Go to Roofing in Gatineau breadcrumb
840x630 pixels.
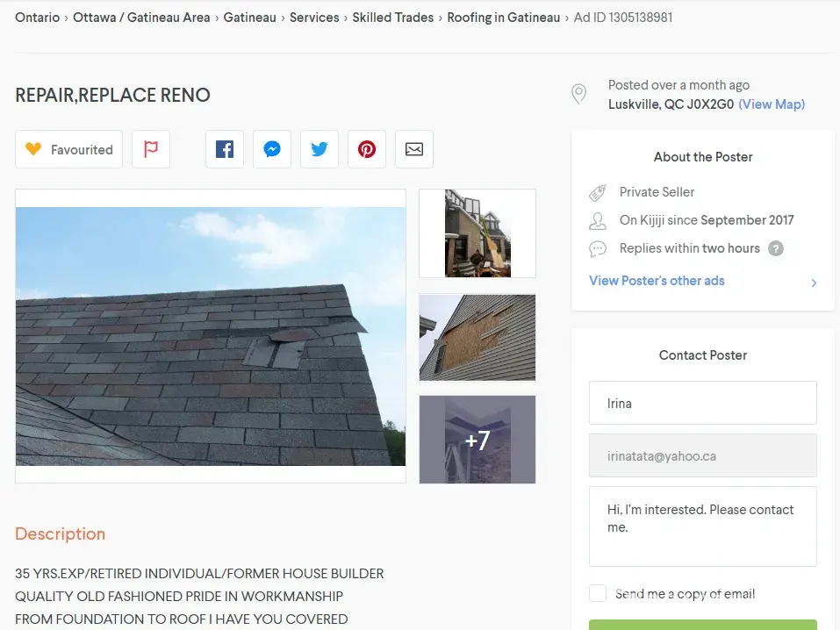click(x=503, y=18)
